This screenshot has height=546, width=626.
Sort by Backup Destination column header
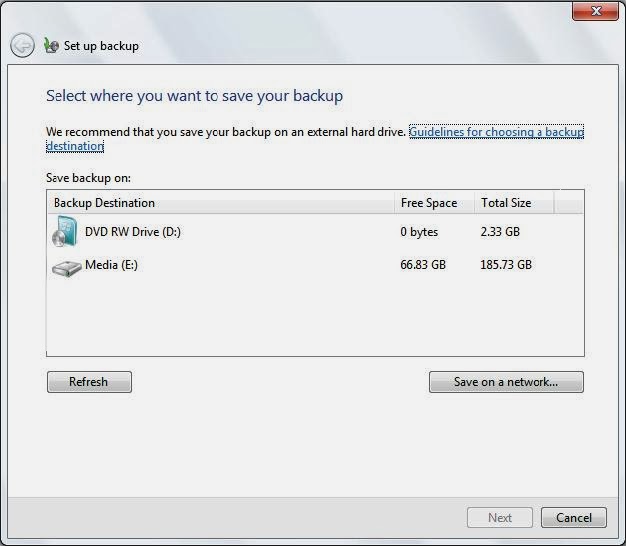(221, 203)
